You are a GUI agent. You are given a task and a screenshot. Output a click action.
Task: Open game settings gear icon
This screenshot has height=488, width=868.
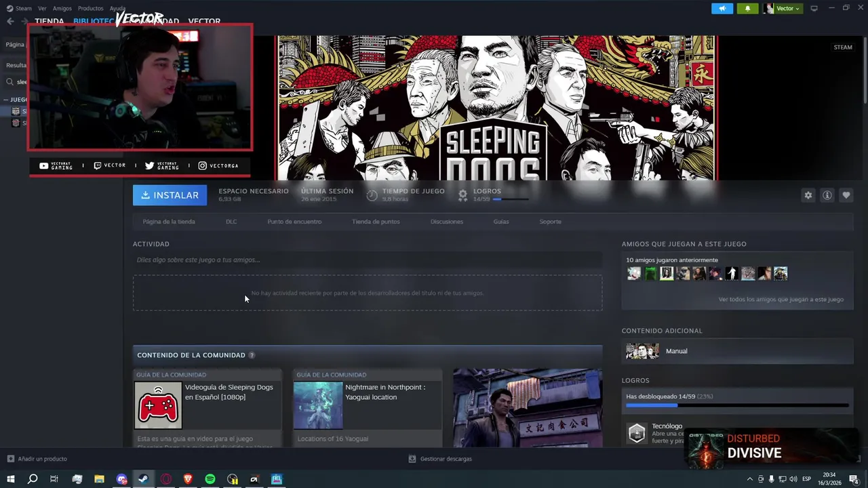(x=808, y=195)
